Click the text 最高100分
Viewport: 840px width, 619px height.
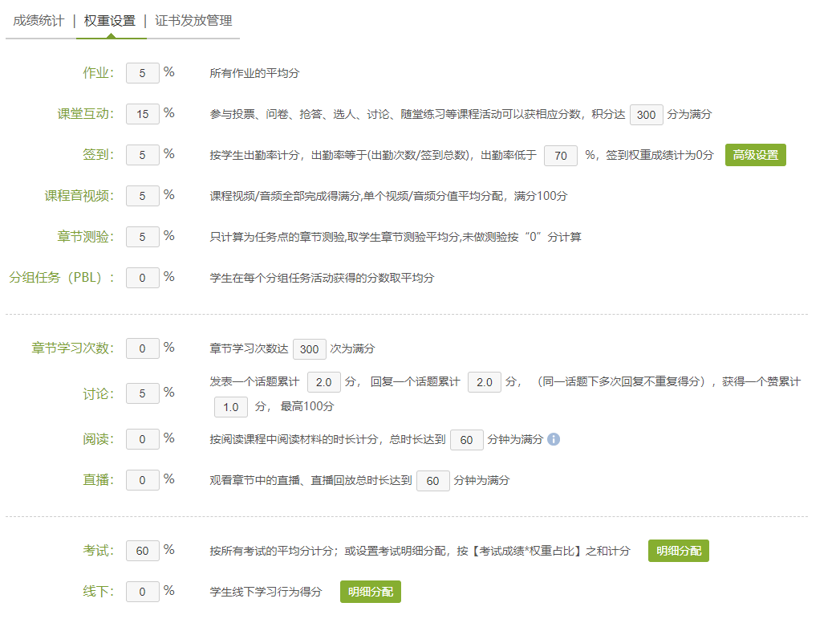(307, 406)
